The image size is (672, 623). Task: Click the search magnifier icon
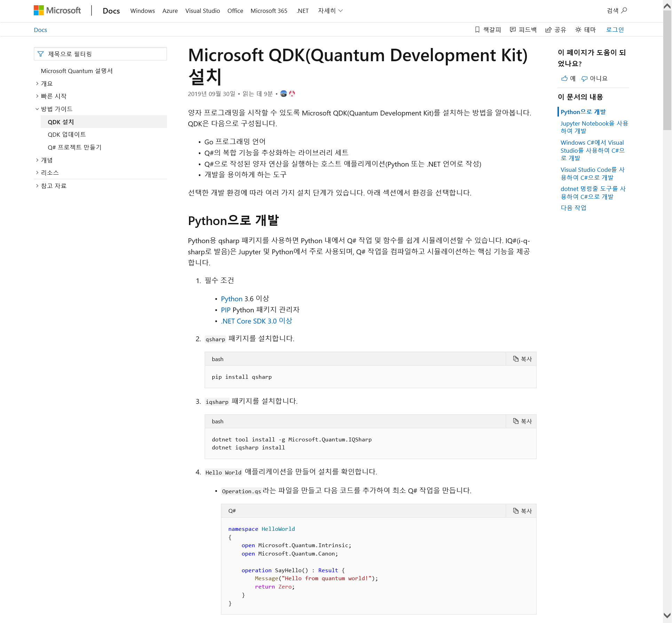pyautogui.click(x=624, y=10)
